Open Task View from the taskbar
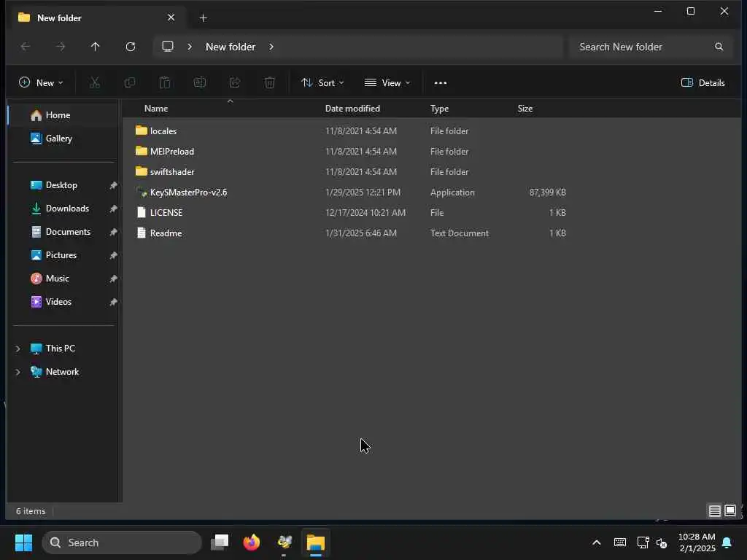Viewport: 747px width, 560px height. [220, 542]
